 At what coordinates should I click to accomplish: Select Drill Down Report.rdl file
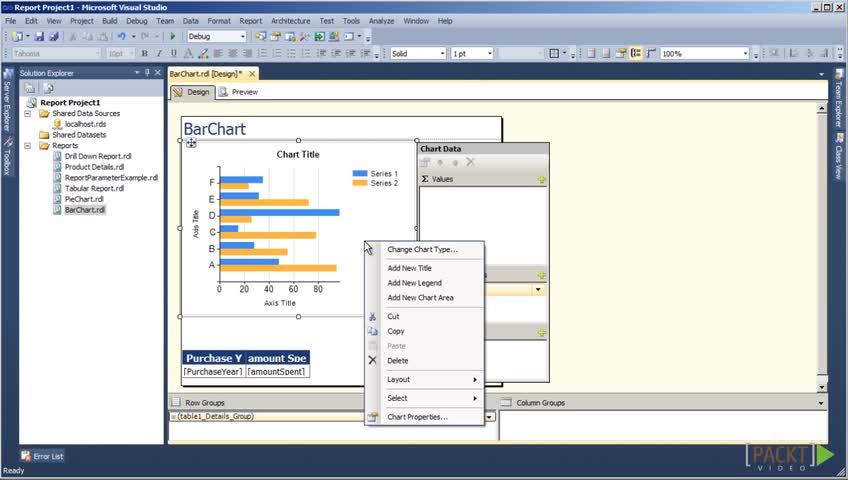98,156
